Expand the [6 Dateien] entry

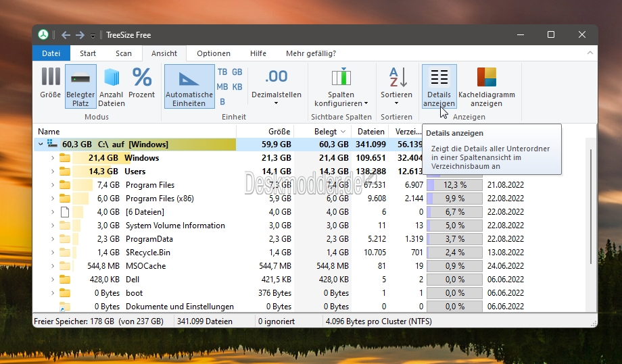click(x=53, y=212)
